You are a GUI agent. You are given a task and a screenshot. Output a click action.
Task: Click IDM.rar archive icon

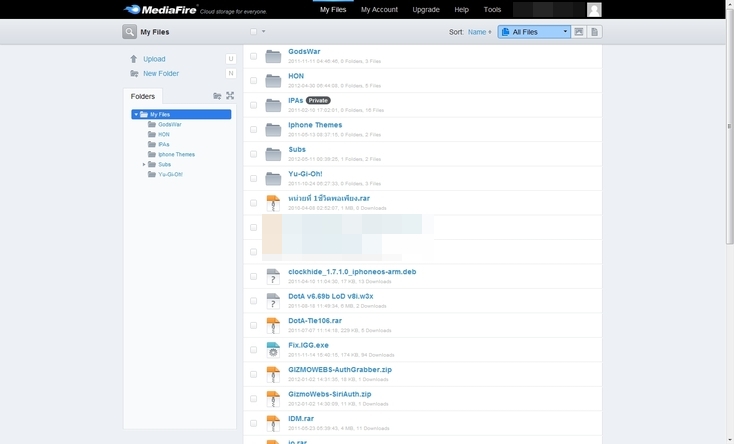coord(273,423)
